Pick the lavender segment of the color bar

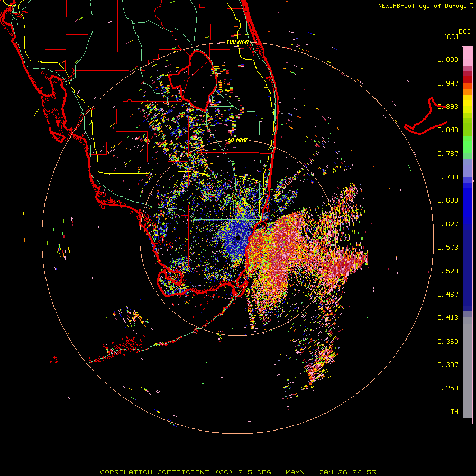pos(467,168)
